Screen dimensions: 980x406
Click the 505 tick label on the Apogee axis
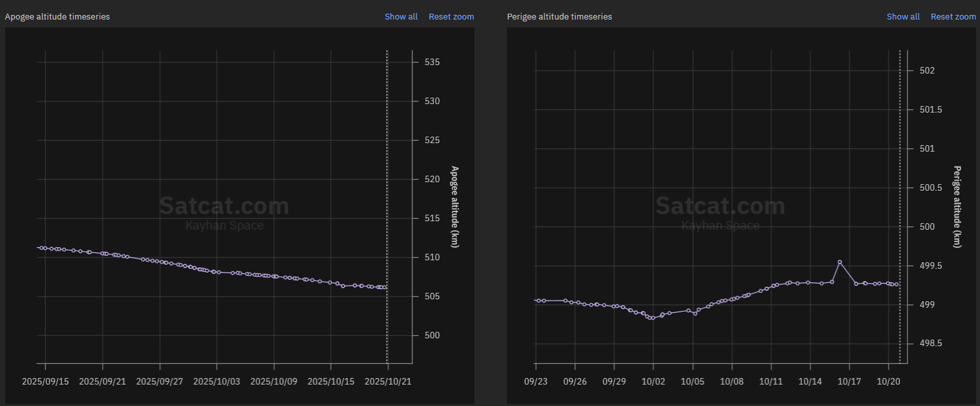pos(432,297)
